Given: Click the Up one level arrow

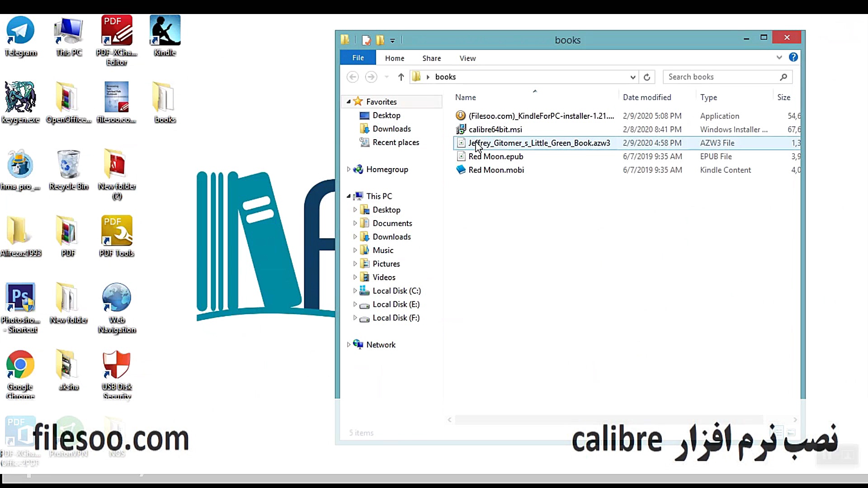Looking at the screenshot, I should click(x=401, y=77).
